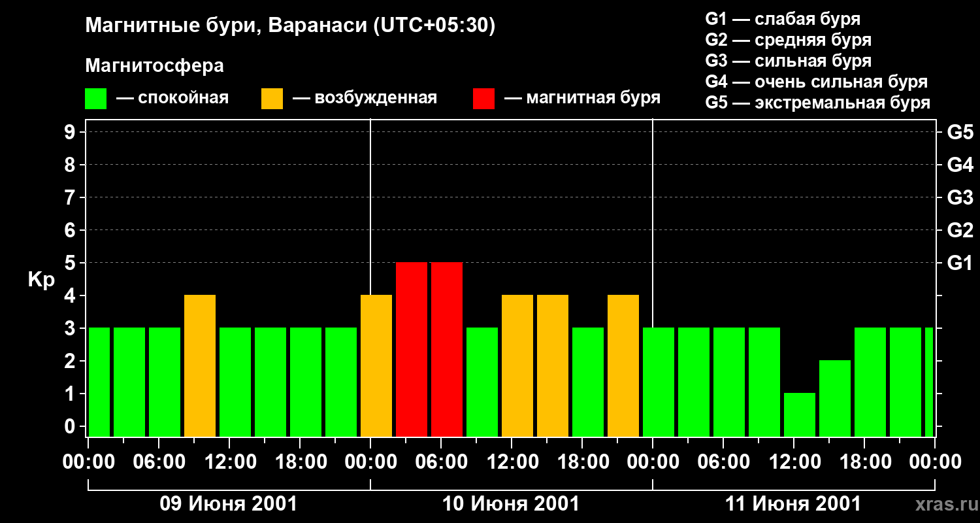Click the Kp axis title
Image resolution: width=980 pixels, height=523 pixels.
click(42, 280)
